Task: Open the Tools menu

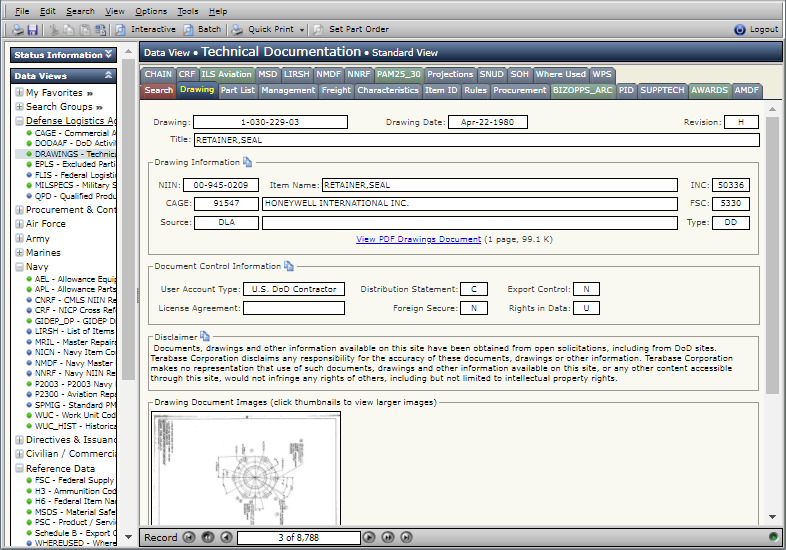Action: 188,11
